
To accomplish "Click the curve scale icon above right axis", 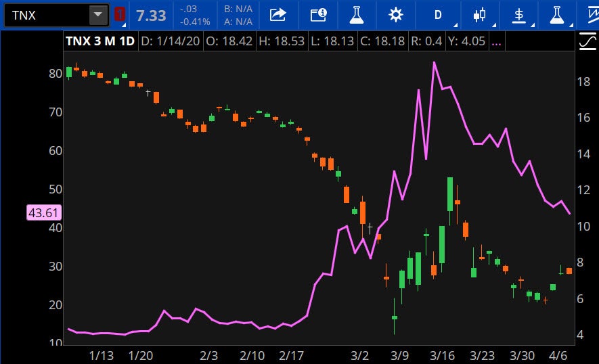I will 587,41.
